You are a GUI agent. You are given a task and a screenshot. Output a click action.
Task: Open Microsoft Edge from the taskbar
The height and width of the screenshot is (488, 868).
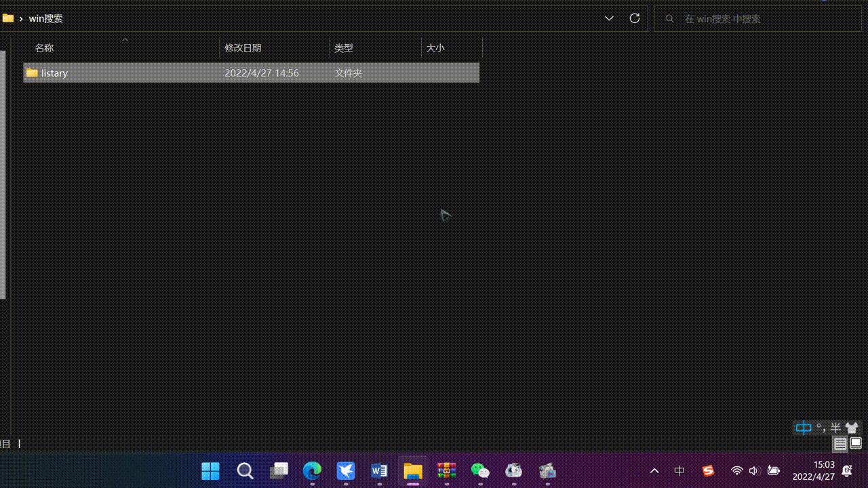311,470
